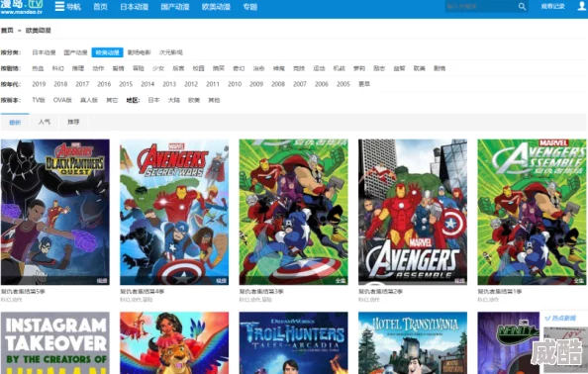Focus the keyword search input field
The width and height of the screenshot is (588, 374).
pyautogui.click(x=481, y=6)
